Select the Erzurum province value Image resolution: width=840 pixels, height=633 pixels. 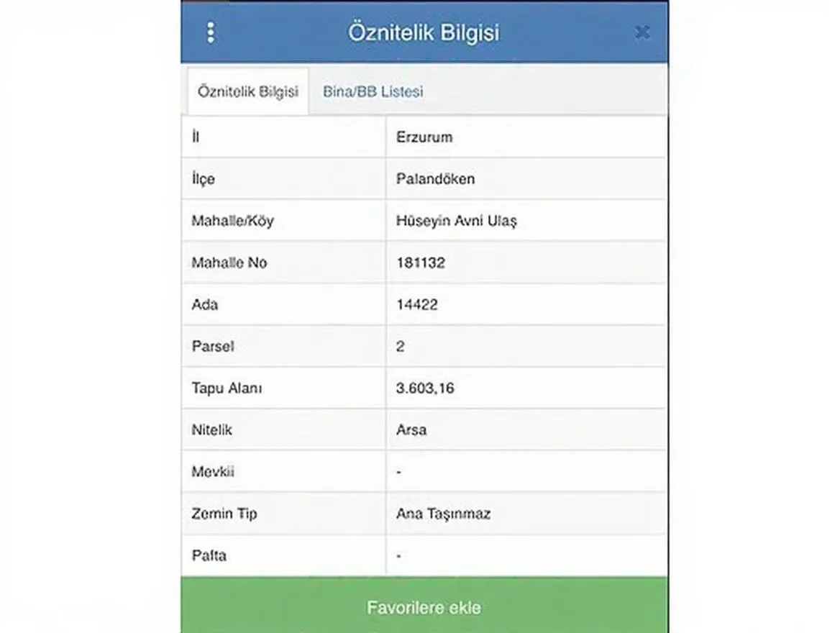click(x=424, y=137)
